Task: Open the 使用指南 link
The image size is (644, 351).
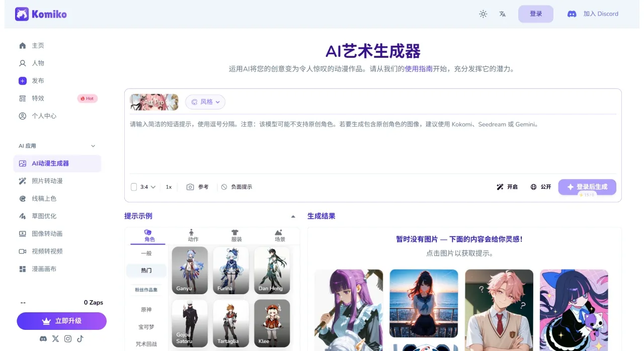Action: [419, 69]
